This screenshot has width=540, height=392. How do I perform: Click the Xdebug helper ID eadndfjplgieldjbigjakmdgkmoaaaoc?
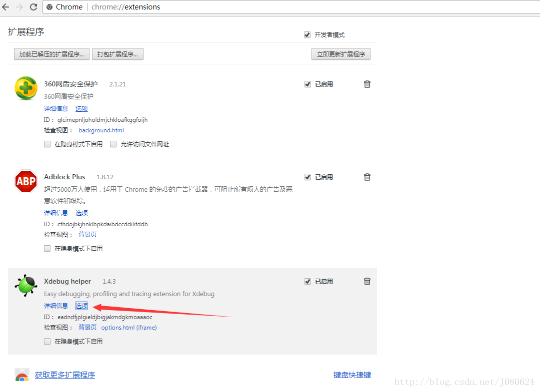104,317
